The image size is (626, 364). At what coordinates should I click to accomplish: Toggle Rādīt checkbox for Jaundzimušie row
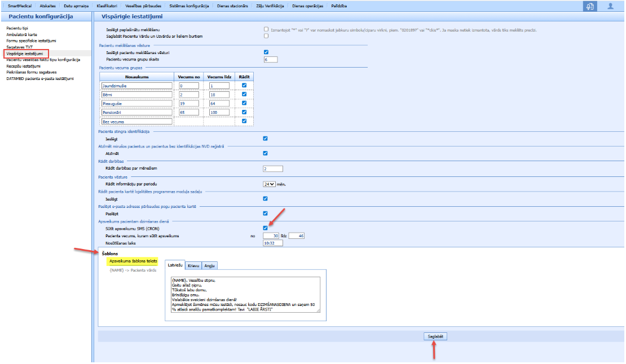[244, 85]
